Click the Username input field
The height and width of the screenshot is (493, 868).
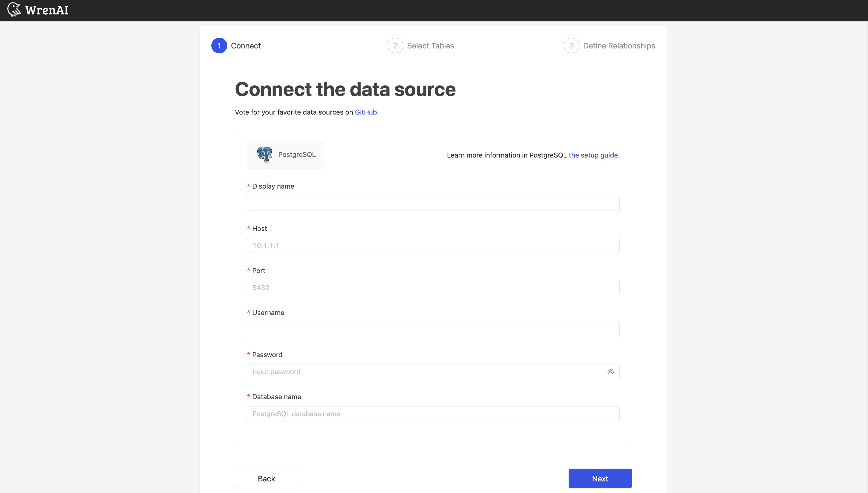click(433, 330)
